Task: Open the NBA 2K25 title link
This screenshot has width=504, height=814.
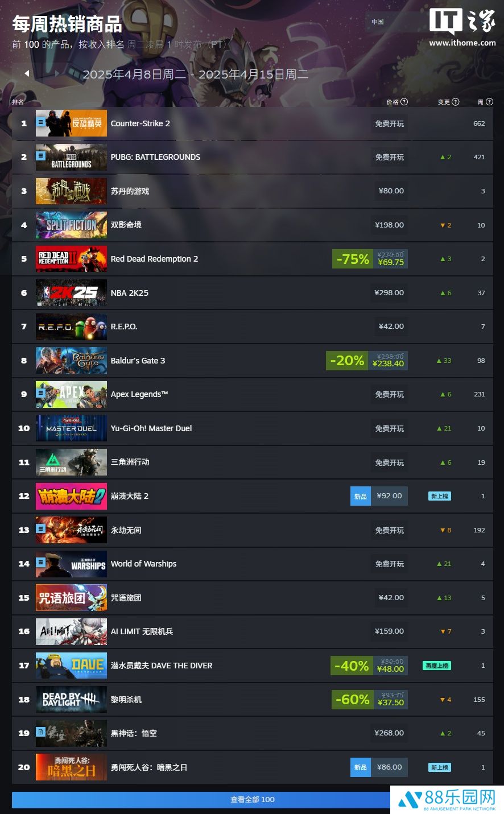Action: 130,293
